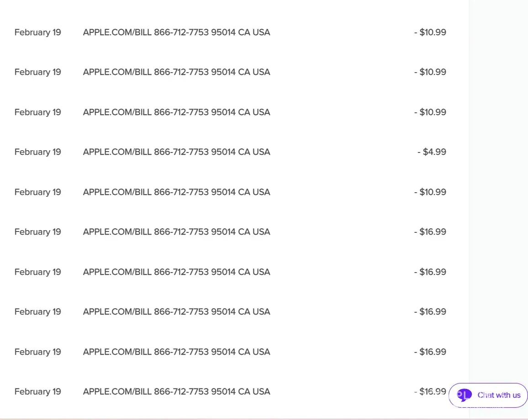Click the purple chat bubble icon
Image resolution: width=528 pixels, height=420 pixels.
coord(464,395)
